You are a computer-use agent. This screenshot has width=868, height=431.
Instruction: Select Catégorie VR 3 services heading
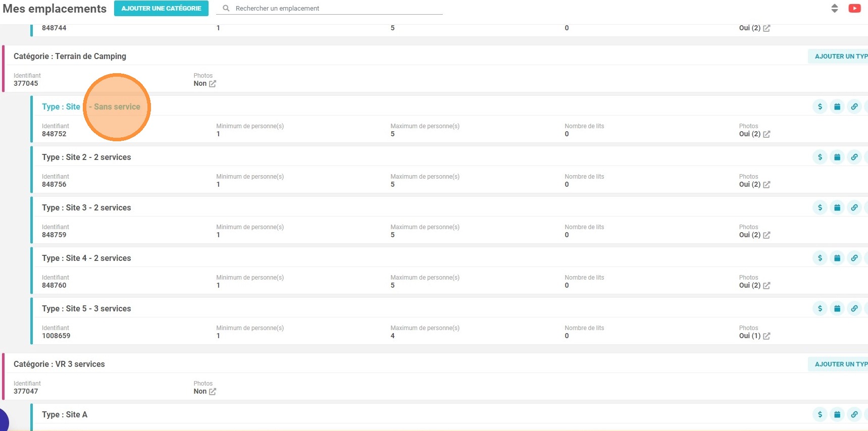pos(59,364)
